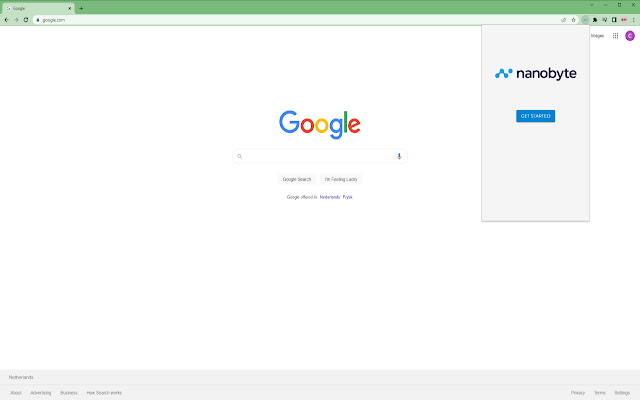
Task: Open the Advertising footer link
Action: 41,393
